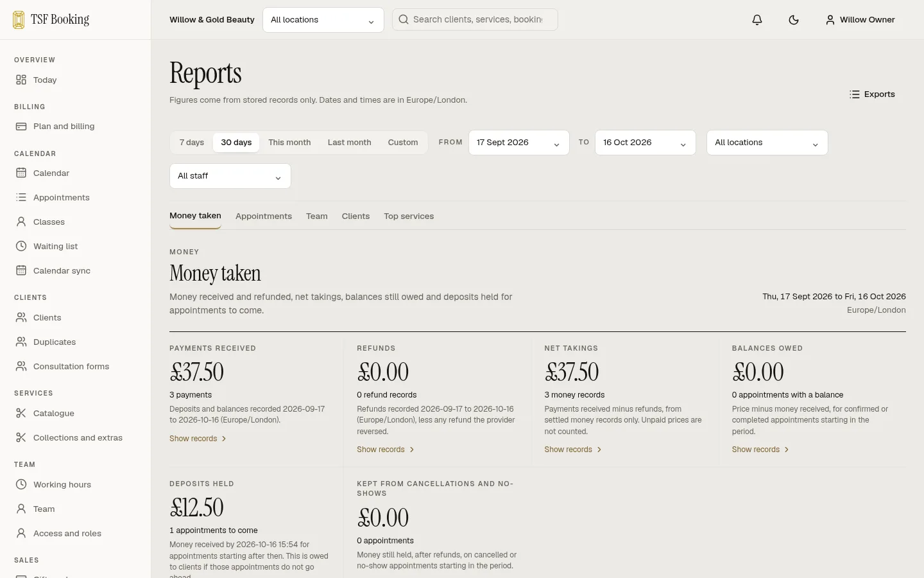Click the Clients people icon

pyautogui.click(x=21, y=318)
